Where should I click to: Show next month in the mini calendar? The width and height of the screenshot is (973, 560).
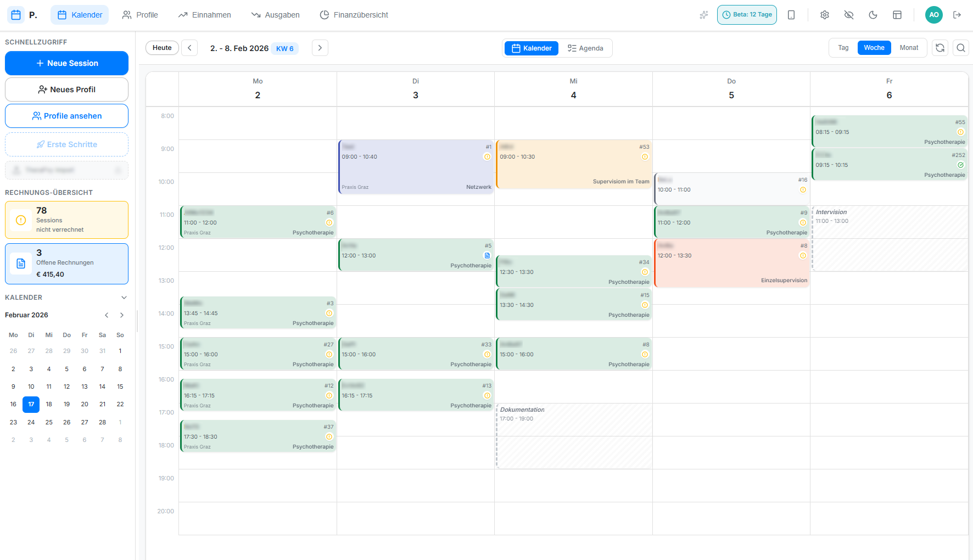click(x=121, y=315)
